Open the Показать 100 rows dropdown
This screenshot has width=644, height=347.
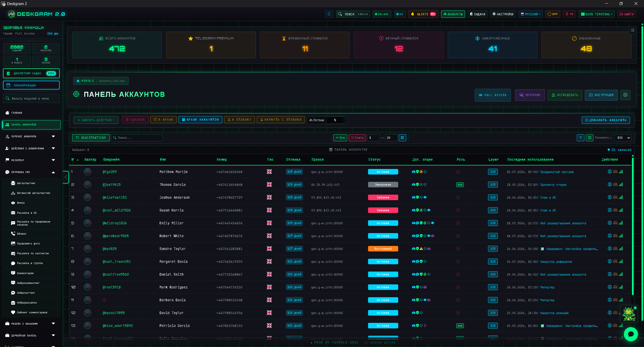click(623, 138)
